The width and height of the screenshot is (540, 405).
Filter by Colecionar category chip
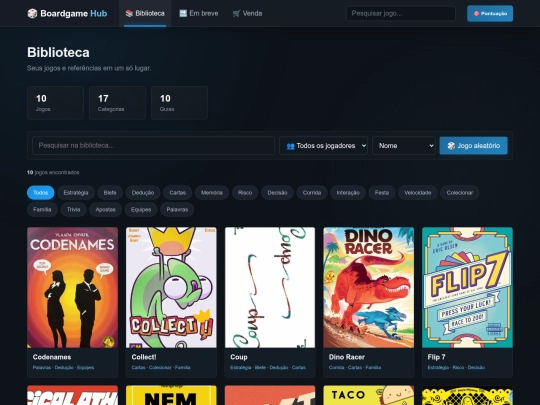460,193
